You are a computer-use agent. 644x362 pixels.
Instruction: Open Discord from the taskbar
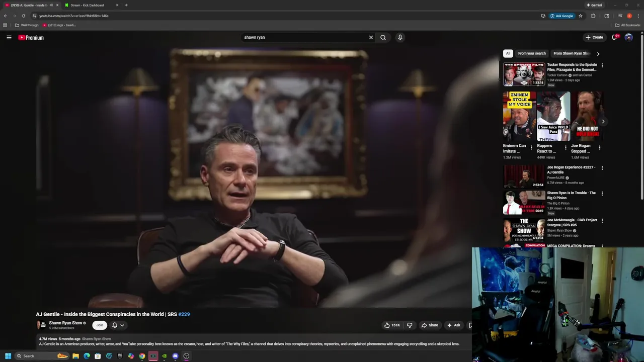click(x=175, y=356)
